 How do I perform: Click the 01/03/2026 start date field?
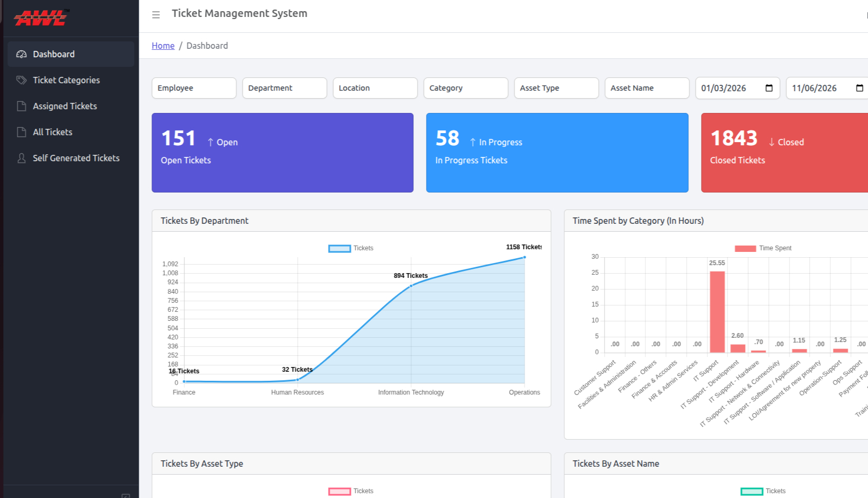[738, 88]
